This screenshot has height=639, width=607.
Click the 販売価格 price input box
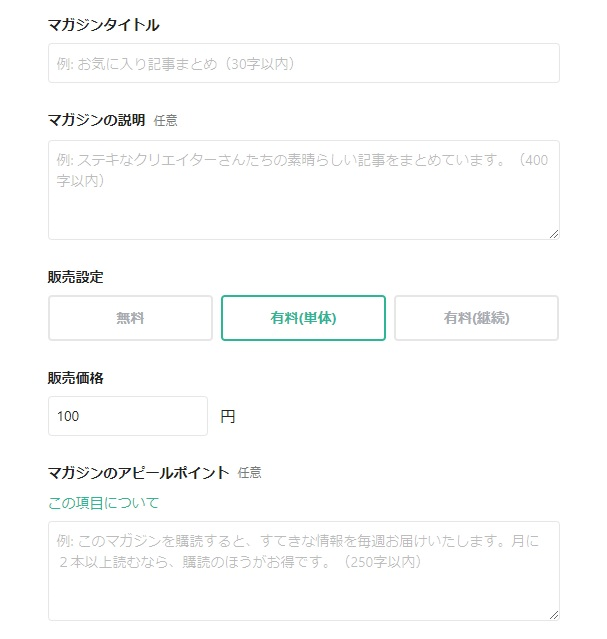(x=128, y=416)
